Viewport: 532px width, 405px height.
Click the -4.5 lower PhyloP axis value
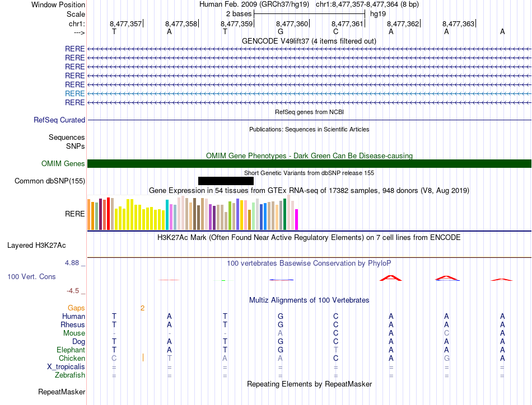(73, 291)
